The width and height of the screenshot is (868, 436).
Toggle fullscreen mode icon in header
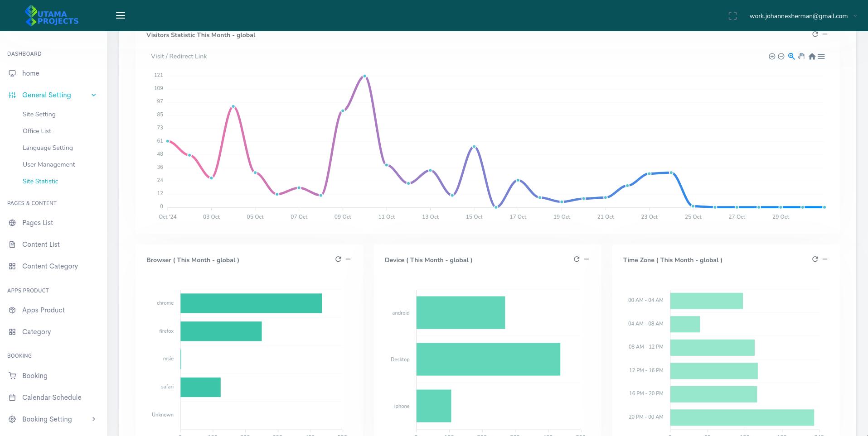click(x=732, y=16)
